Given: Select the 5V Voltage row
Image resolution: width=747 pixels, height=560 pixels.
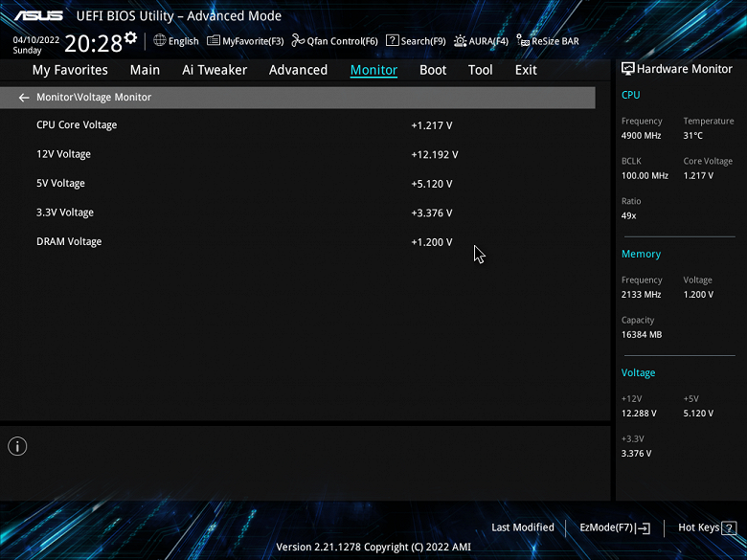Looking at the screenshot, I should pyautogui.click(x=297, y=184).
